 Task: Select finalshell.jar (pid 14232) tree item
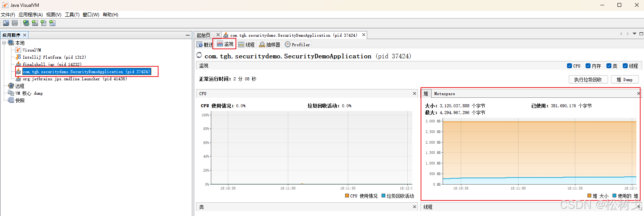click(x=52, y=64)
